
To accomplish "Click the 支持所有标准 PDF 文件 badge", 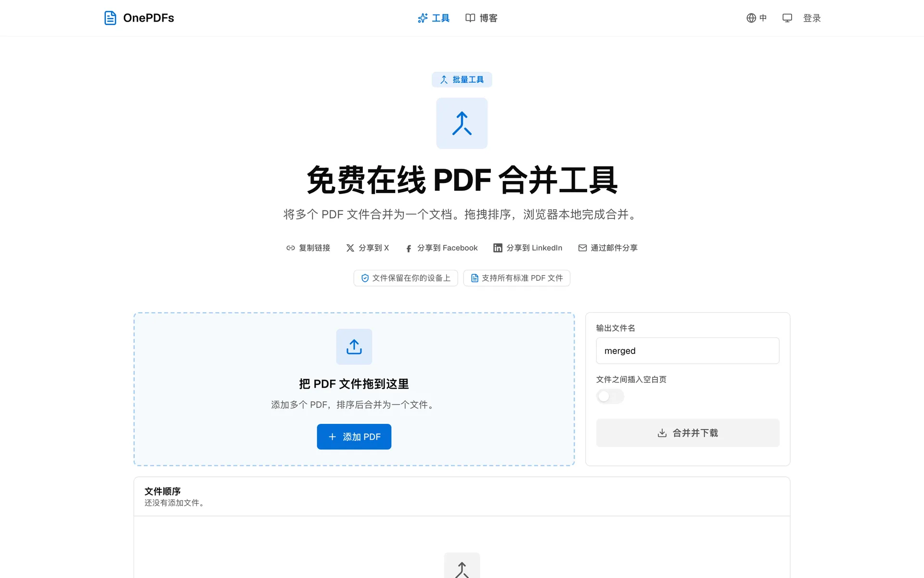I will click(x=517, y=278).
